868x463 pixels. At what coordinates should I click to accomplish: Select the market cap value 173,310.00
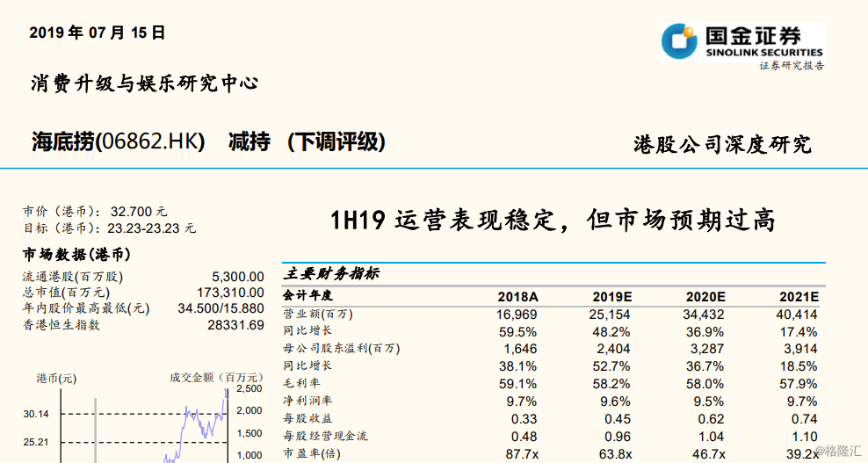230,293
